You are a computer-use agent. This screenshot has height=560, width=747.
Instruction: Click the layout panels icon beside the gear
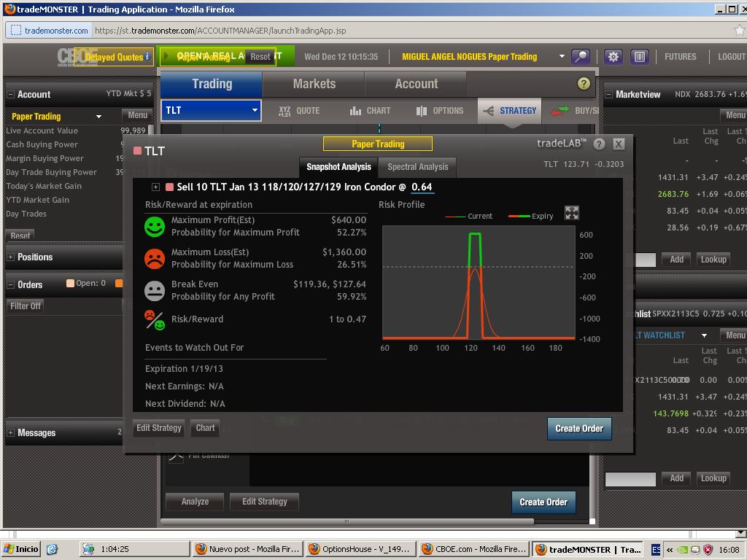[x=639, y=57]
